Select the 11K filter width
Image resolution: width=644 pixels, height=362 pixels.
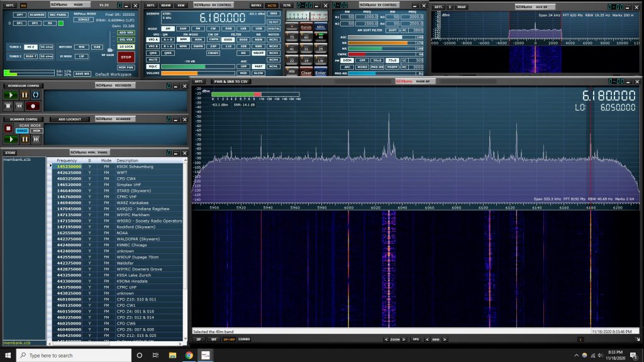228,47
